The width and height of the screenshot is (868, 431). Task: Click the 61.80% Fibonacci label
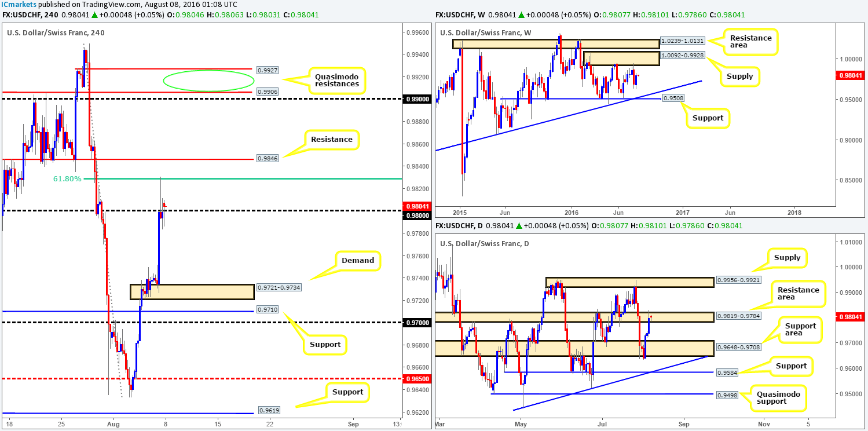coord(67,179)
